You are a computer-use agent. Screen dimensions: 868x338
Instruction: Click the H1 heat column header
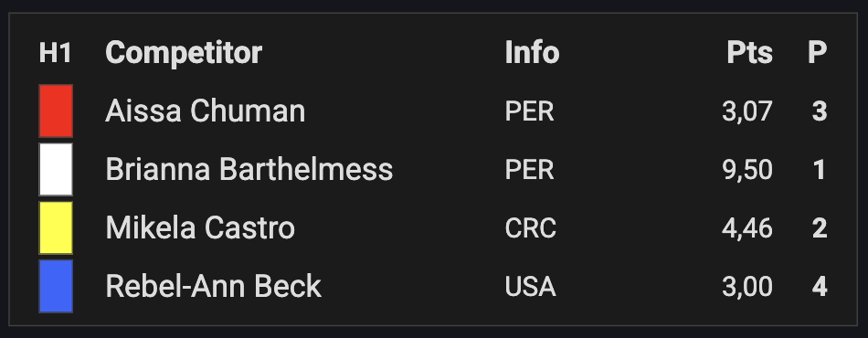56,53
